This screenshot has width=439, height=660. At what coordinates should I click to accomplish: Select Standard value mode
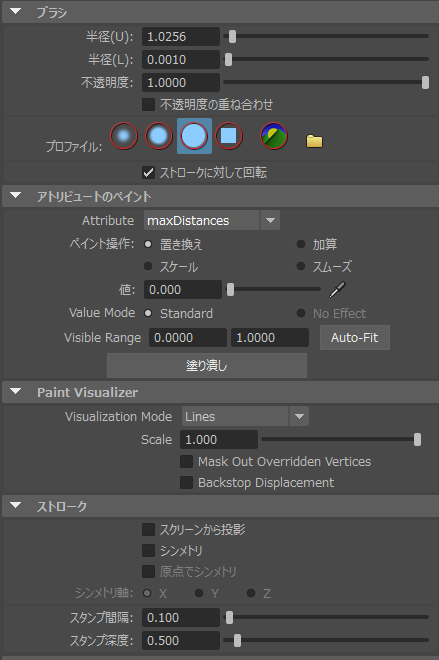tap(148, 313)
